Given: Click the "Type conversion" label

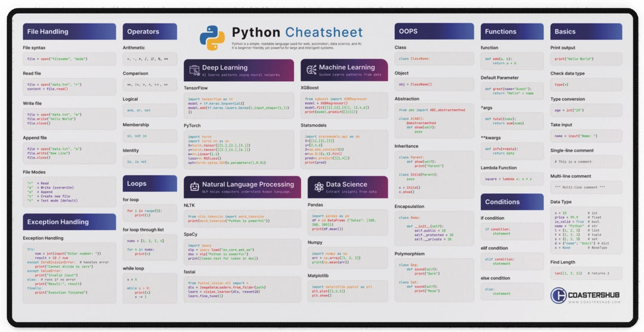Looking at the screenshot, I should click(568, 100).
